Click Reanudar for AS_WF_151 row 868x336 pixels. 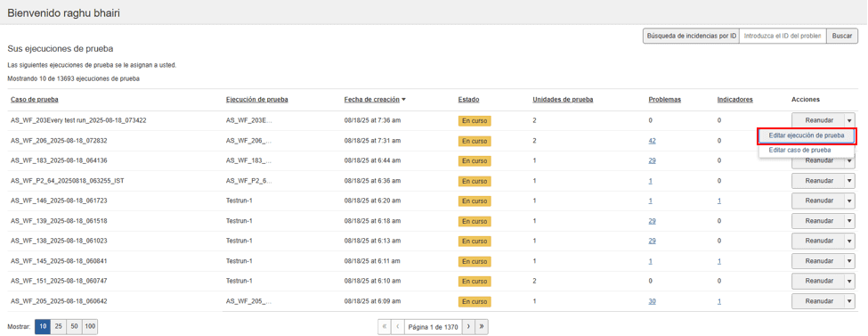(819, 281)
